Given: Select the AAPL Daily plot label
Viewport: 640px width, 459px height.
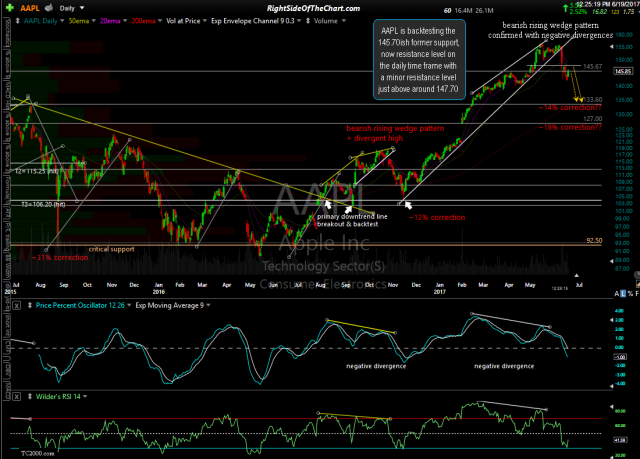Looking at the screenshot, I should click(x=40, y=21).
